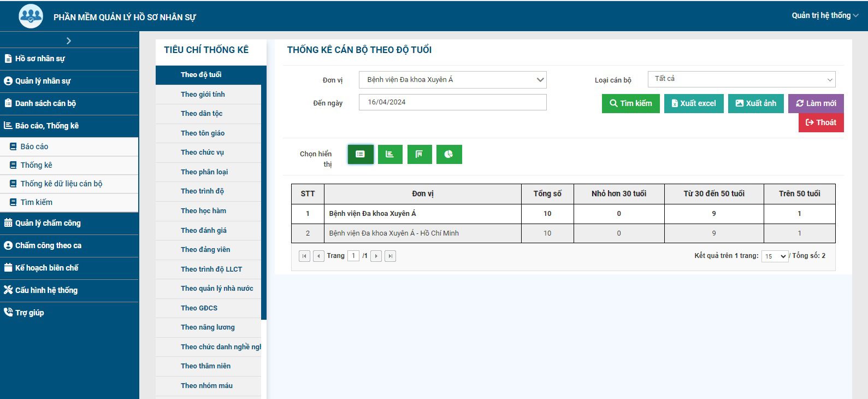
Task: Open Thống kê dữ liệu cán bộ
Action: (61, 184)
